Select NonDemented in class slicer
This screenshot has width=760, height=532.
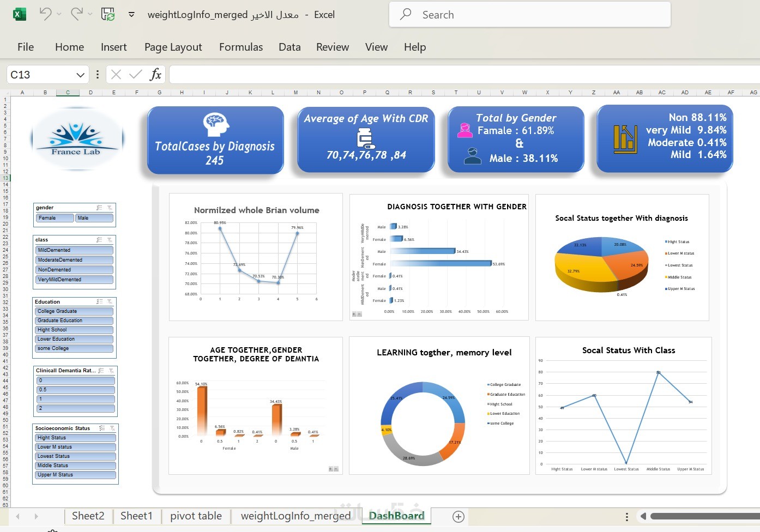click(74, 270)
